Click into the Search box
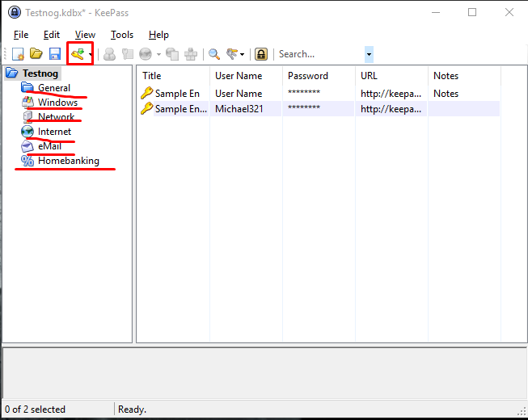The height and width of the screenshot is (420, 528). [320, 54]
